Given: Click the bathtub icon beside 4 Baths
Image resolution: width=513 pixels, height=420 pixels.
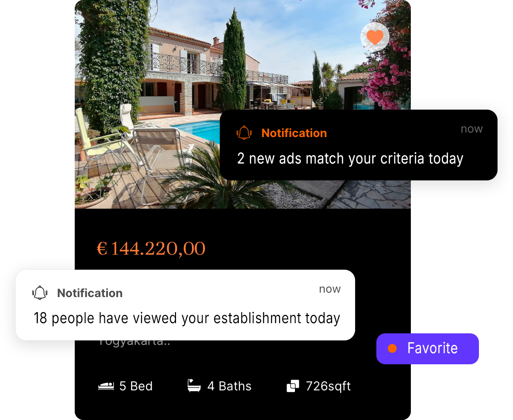Looking at the screenshot, I should tap(194, 386).
